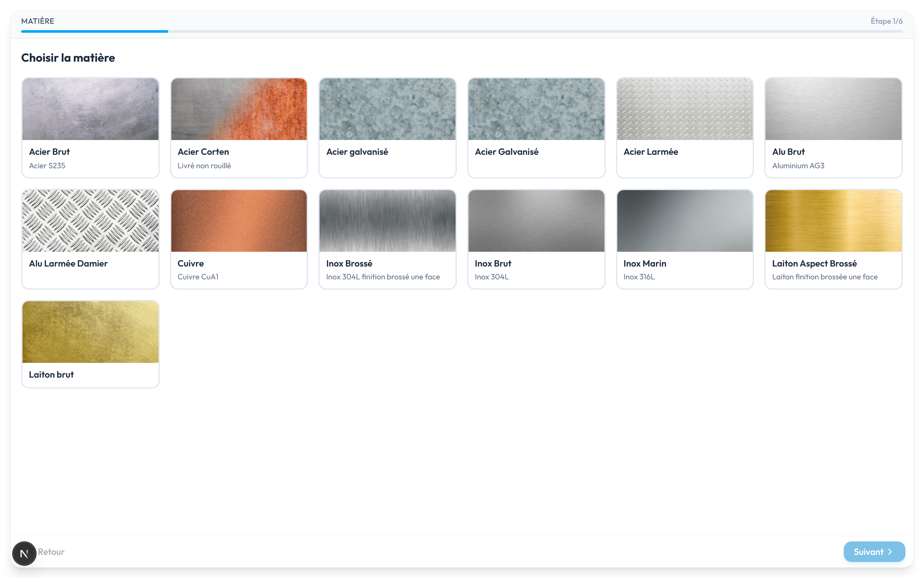Select the Inox Marin material card
Image resolution: width=924 pixels, height=578 pixels.
[685, 239]
